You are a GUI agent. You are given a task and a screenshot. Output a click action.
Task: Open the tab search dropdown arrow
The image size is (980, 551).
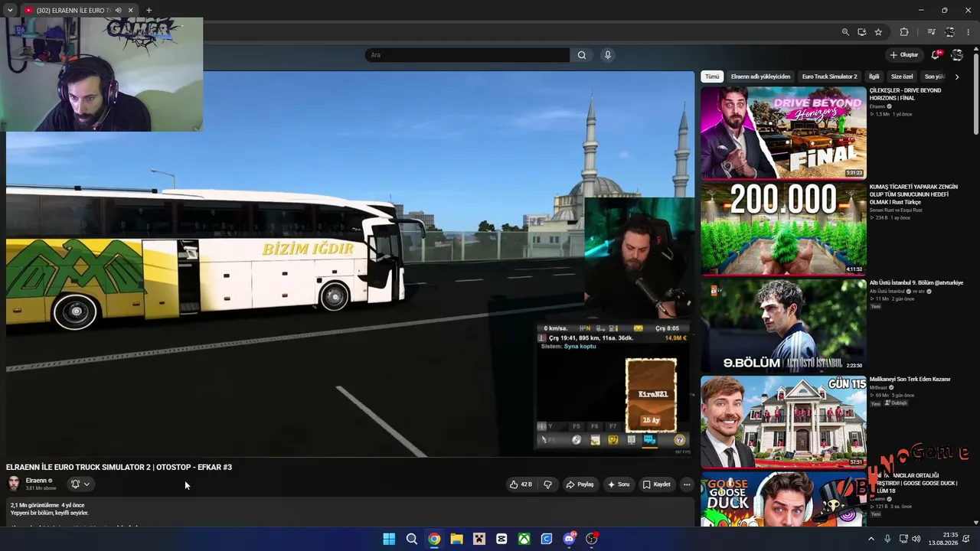pos(9,11)
